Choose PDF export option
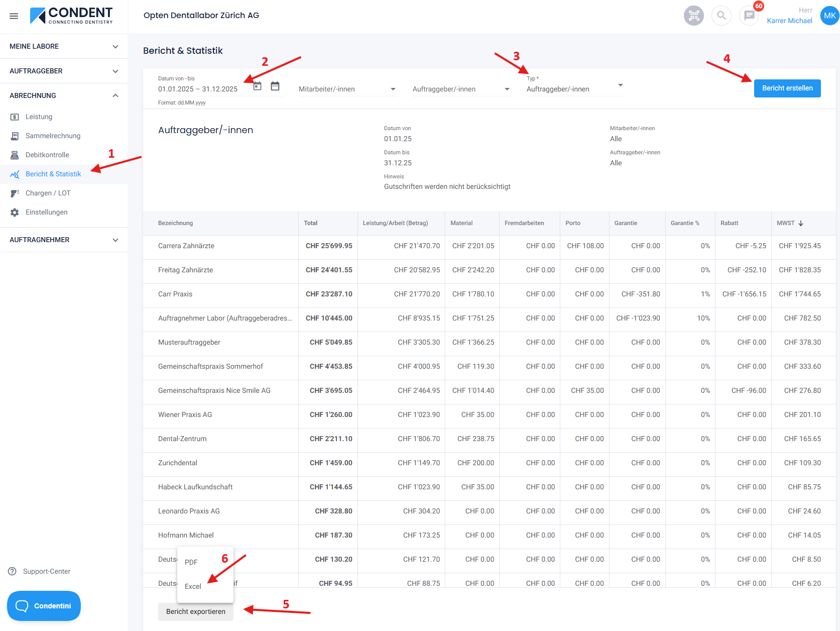 pos(191,562)
